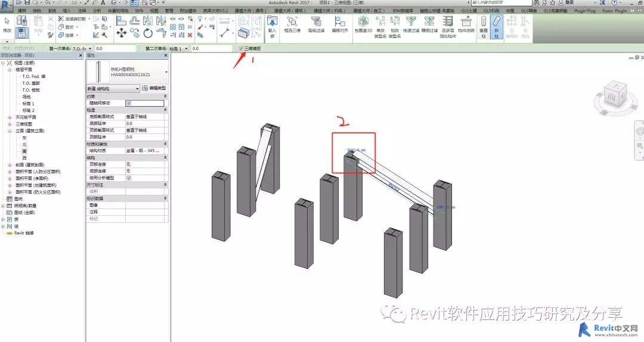This screenshot has height=342, width=644.
Task: Click the 偏移对齐 offset align icon
Action: click(340, 24)
